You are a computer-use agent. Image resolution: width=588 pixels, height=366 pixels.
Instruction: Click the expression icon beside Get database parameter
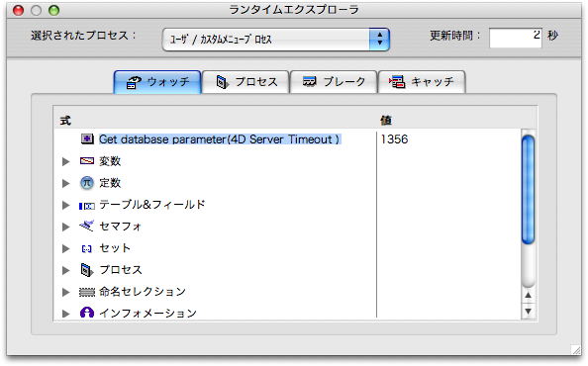[87, 139]
